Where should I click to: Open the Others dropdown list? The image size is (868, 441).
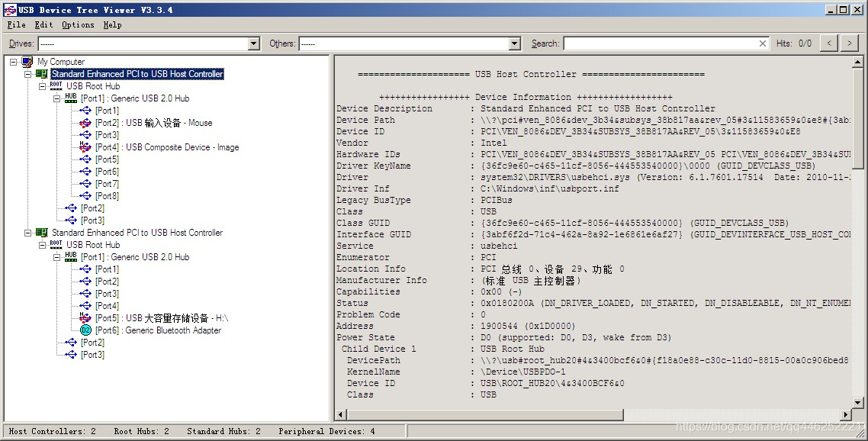514,44
